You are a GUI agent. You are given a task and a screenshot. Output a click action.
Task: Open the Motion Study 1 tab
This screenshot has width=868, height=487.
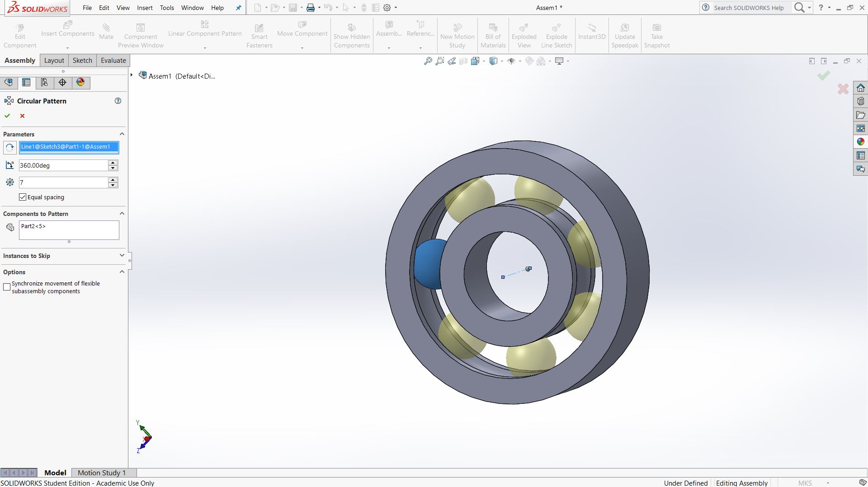point(102,473)
